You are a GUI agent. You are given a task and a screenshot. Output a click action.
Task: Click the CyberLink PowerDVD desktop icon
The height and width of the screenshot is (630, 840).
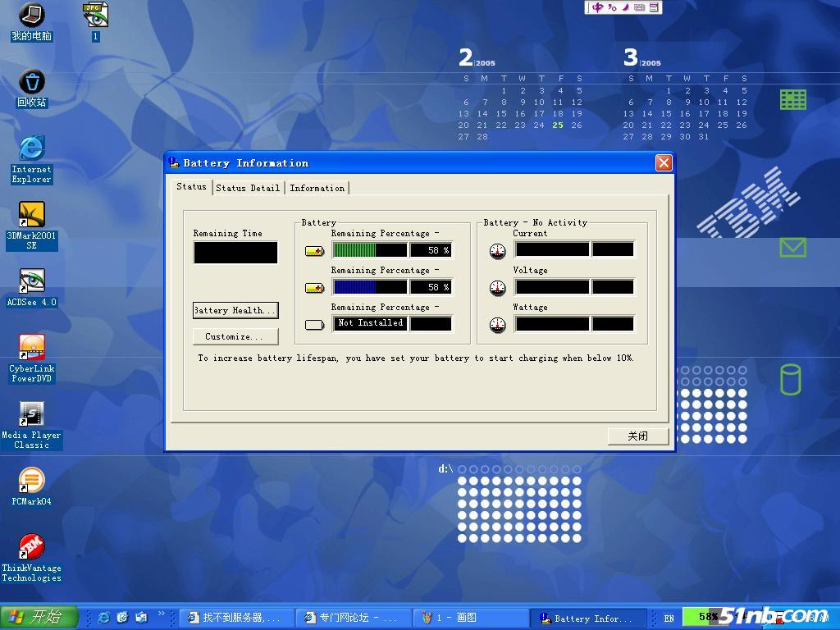coord(31,348)
